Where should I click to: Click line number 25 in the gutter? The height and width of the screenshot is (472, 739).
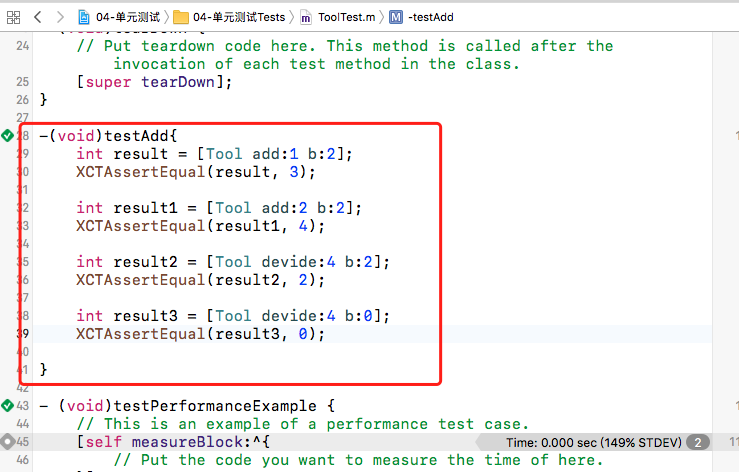click(x=23, y=82)
